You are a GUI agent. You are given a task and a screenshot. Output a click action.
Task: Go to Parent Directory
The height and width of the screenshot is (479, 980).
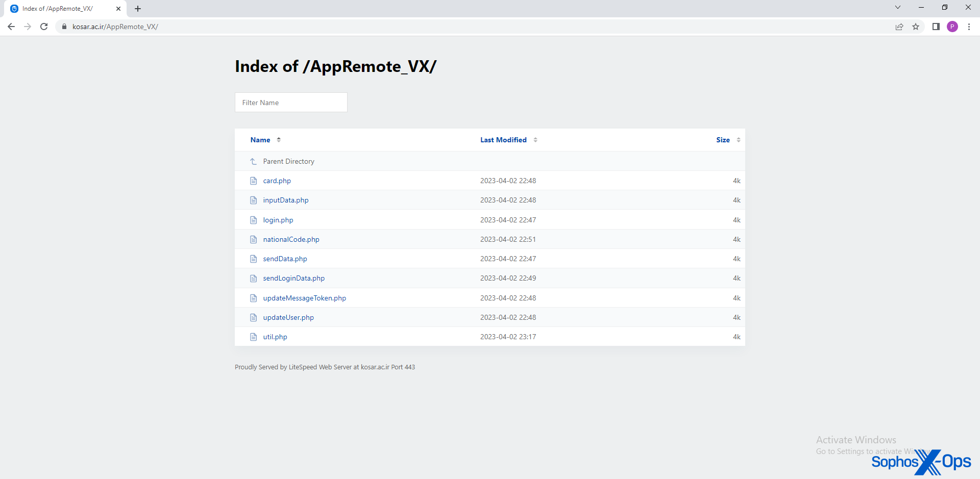pyautogui.click(x=288, y=161)
